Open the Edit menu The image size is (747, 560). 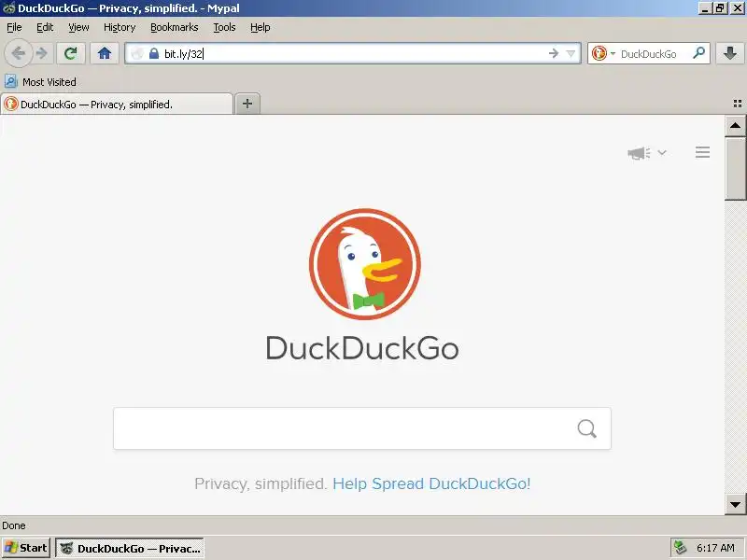(x=45, y=28)
